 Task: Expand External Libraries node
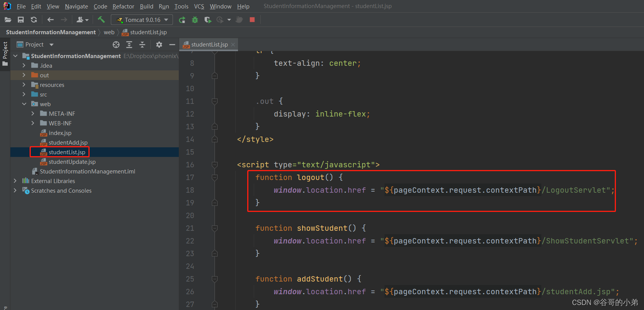pyautogui.click(x=15, y=181)
